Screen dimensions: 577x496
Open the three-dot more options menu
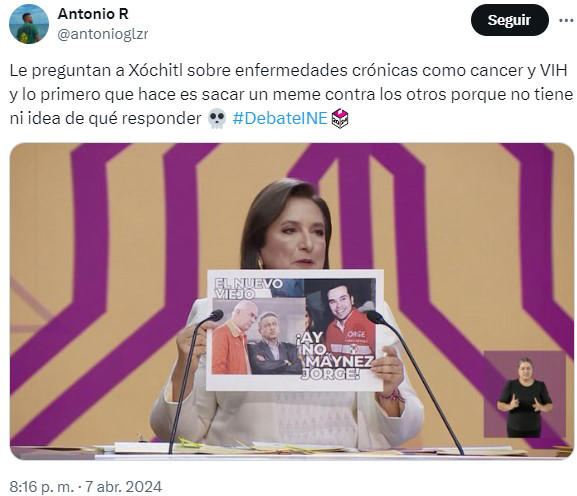tap(566, 21)
